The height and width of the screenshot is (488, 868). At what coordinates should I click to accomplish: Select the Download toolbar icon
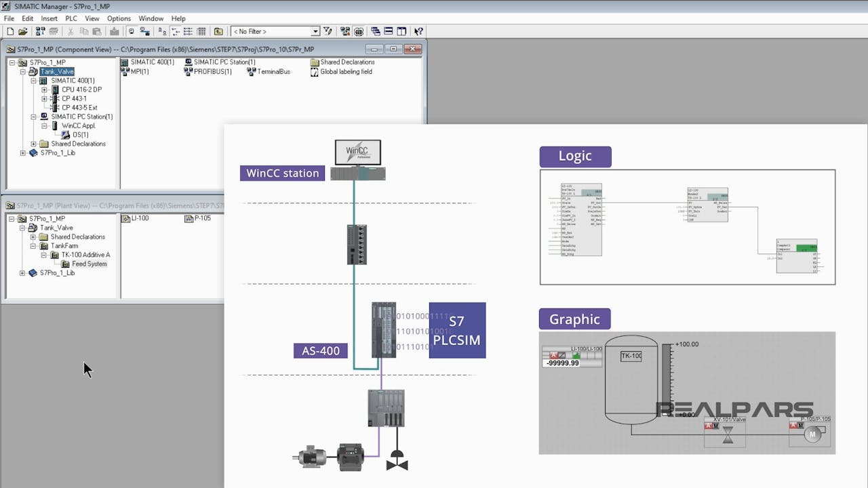pos(115,31)
